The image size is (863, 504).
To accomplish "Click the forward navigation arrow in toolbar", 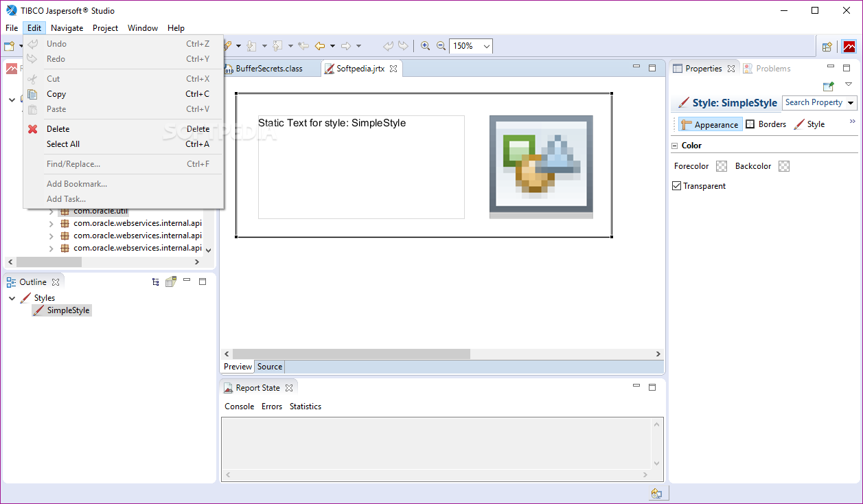I will pos(346,46).
